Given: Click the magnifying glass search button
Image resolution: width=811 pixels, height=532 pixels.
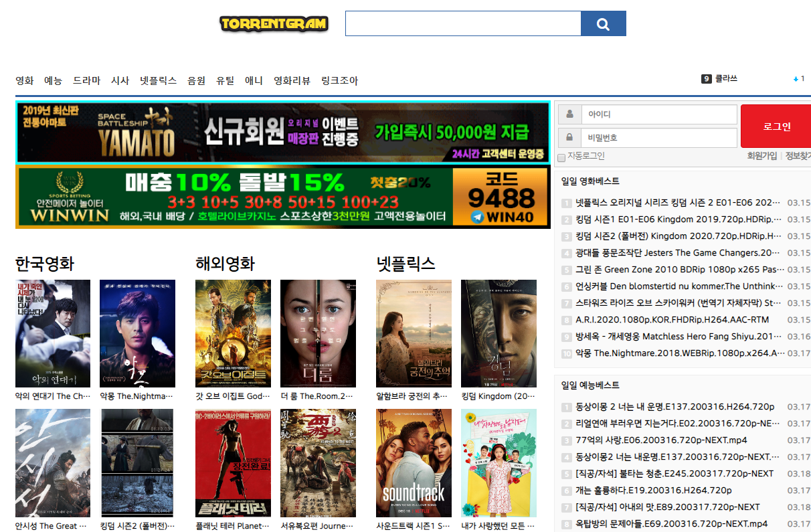Looking at the screenshot, I should click(604, 24).
